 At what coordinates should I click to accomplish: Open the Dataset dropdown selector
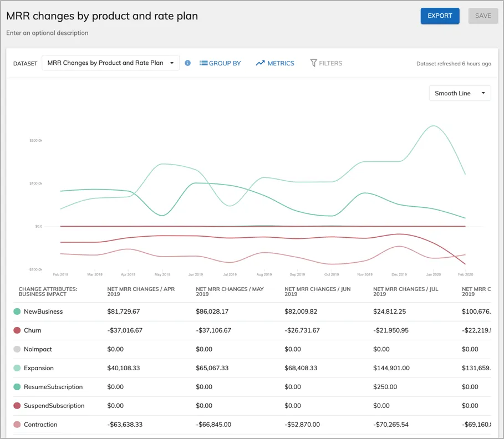(x=110, y=63)
